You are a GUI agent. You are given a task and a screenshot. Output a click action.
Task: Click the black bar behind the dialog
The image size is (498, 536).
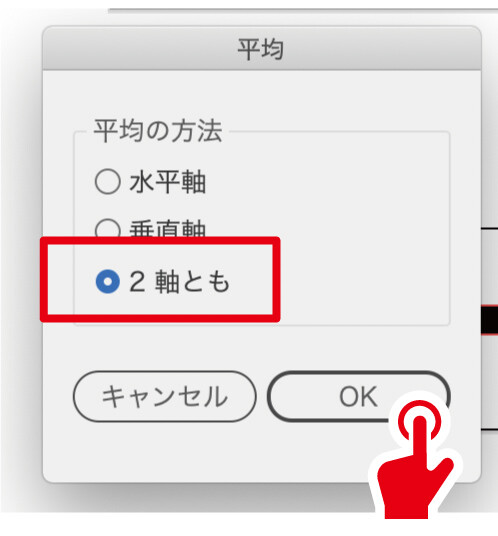pos(490,320)
